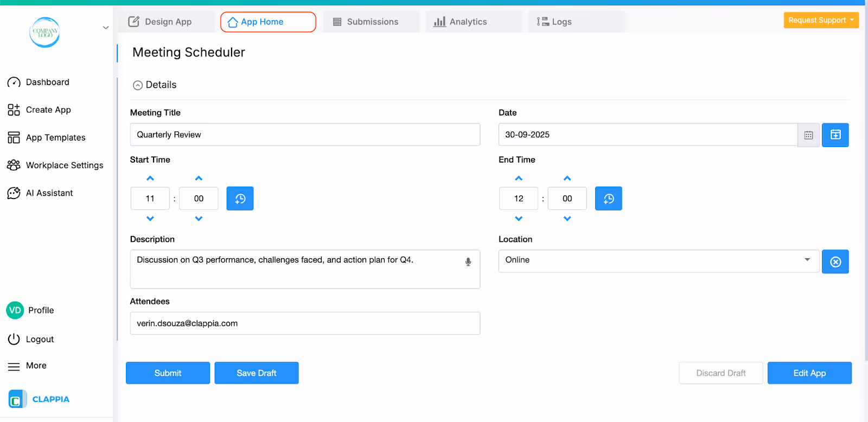Set End Time to current time
The image size is (868, 422).
608,199
